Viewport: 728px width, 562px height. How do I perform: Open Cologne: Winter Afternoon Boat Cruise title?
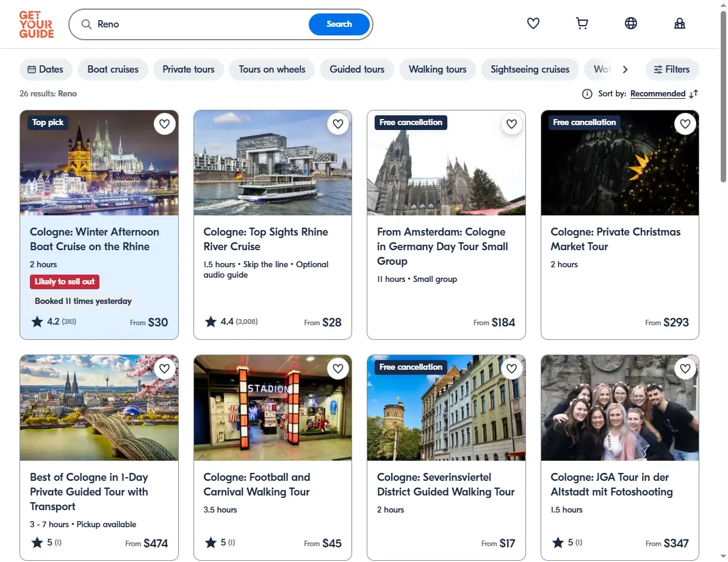point(94,239)
